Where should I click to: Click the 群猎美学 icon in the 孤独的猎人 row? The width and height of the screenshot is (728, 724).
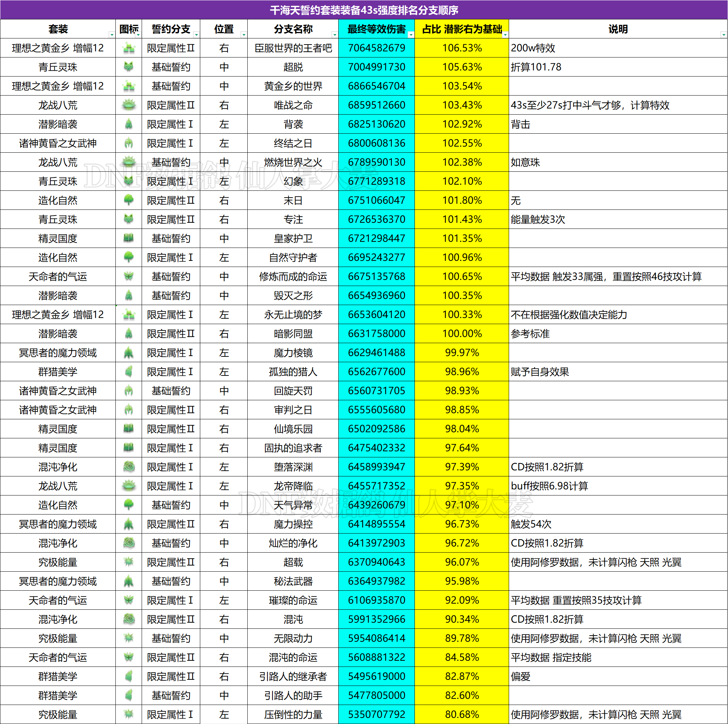tap(128, 372)
